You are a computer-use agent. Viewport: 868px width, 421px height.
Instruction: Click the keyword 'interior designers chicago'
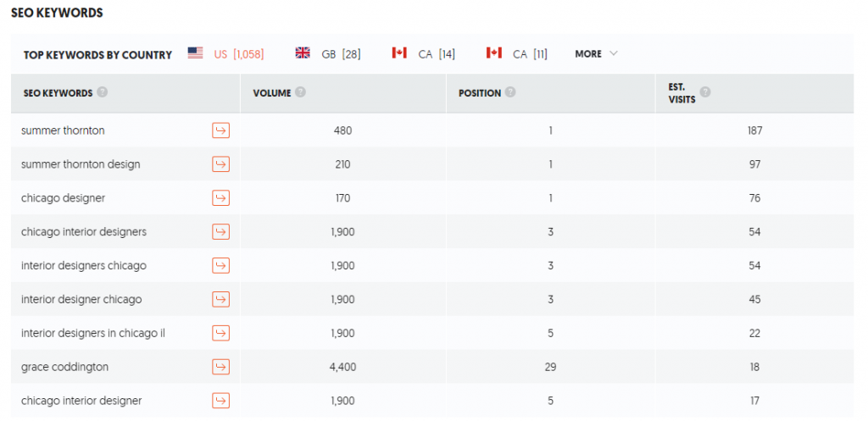pos(84,266)
